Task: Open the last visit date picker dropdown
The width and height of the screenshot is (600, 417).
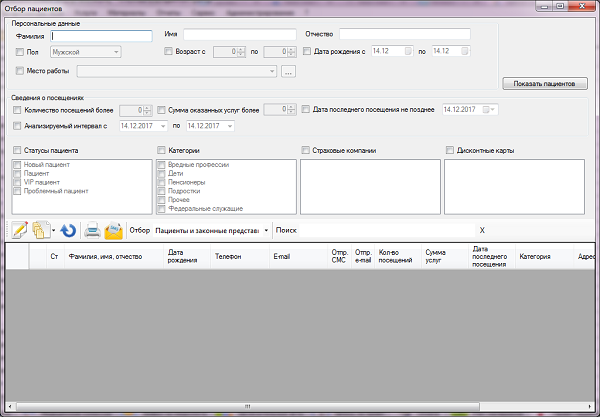Action: click(x=492, y=110)
